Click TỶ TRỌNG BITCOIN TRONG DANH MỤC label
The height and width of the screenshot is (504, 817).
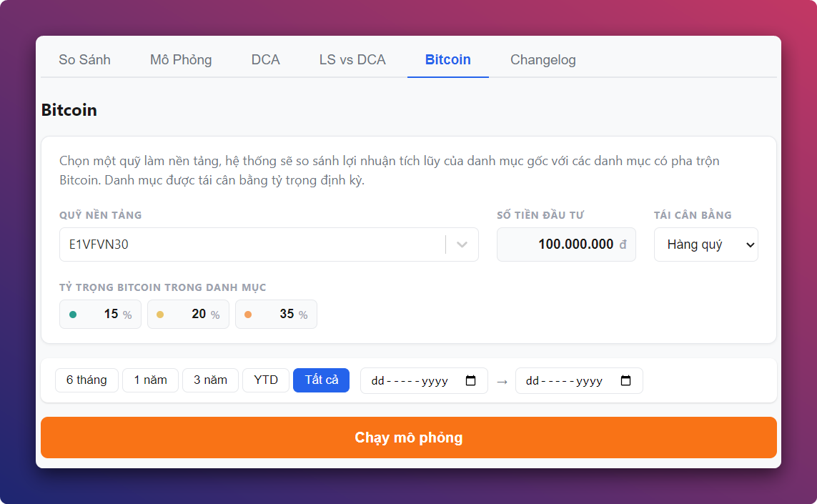tap(162, 287)
